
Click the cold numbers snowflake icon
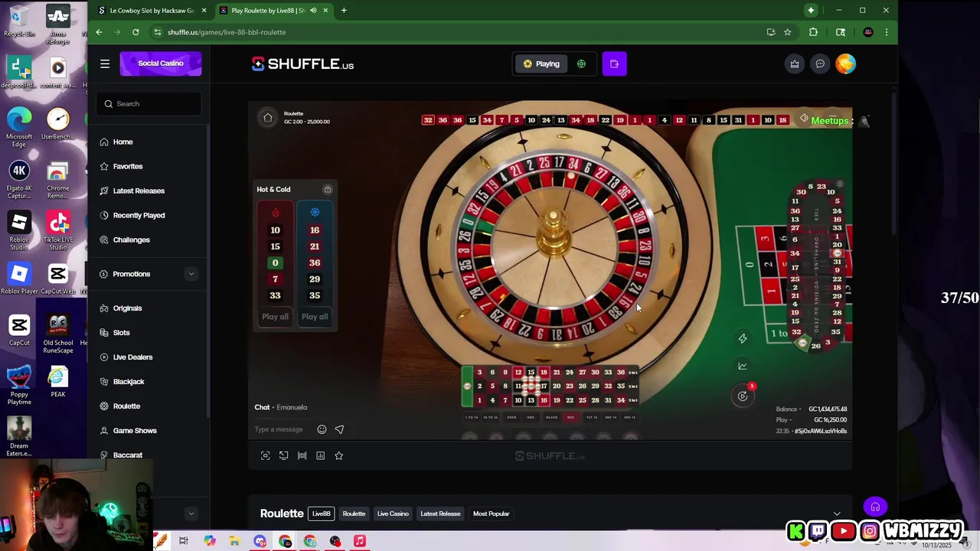point(315,213)
